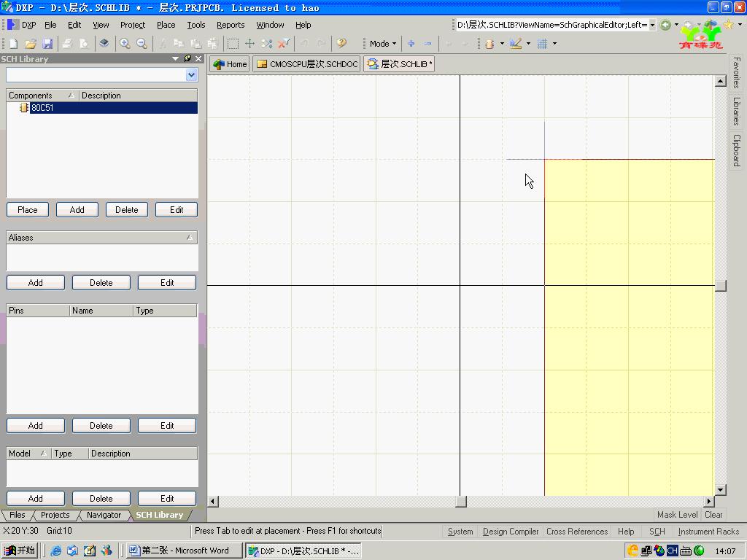Screen dimensions: 747x560
Task: Click the Deselect All icon
Action: click(x=267, y=44)
